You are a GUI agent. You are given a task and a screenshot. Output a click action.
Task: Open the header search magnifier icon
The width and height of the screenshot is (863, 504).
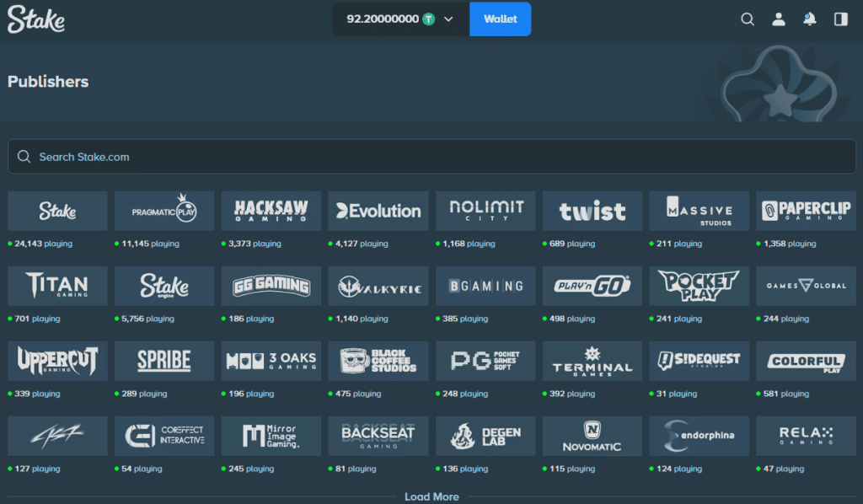tap(747, 19)
